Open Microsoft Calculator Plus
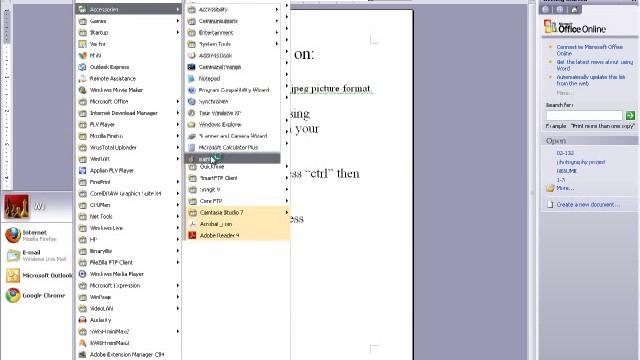 233,147
